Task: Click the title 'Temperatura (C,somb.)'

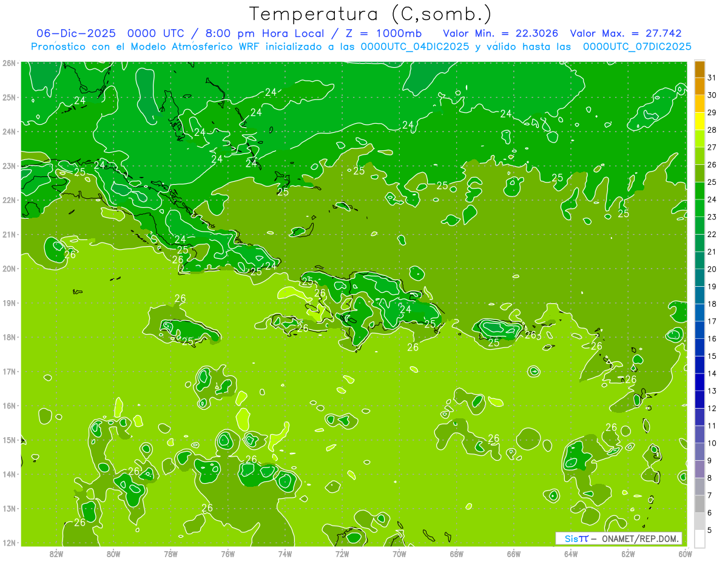Action: coord(371,13)
